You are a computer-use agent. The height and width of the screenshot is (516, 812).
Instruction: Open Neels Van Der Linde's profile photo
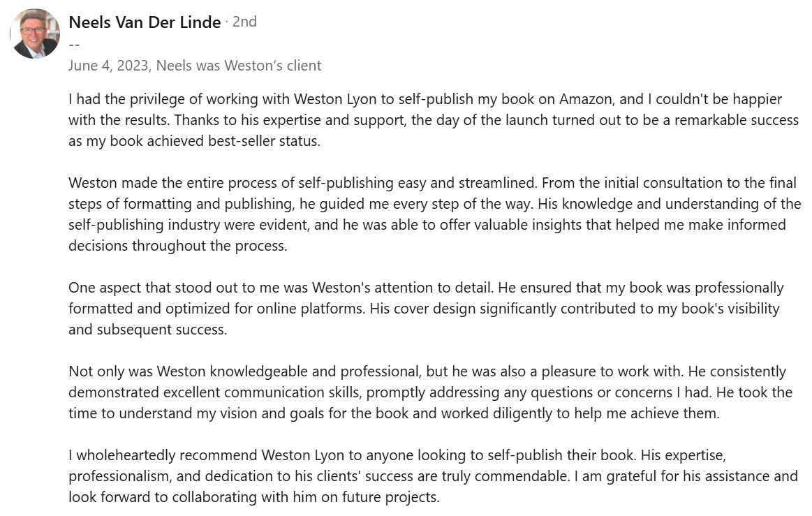pos(35,34)
